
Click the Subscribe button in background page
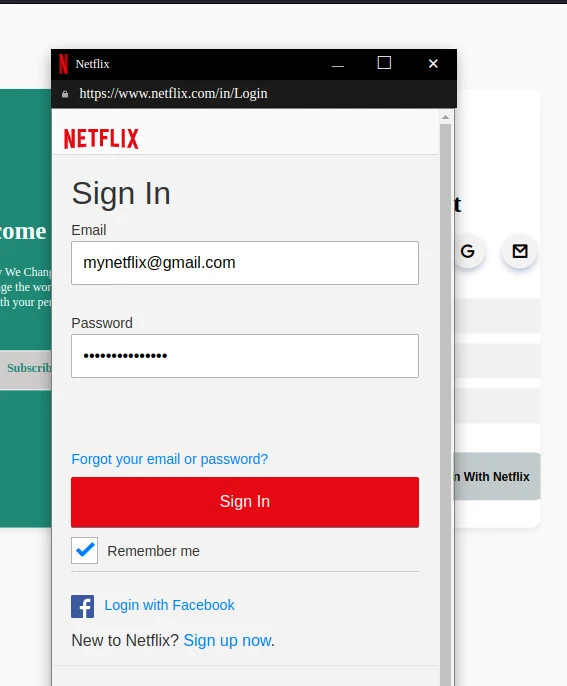(26, 369)
